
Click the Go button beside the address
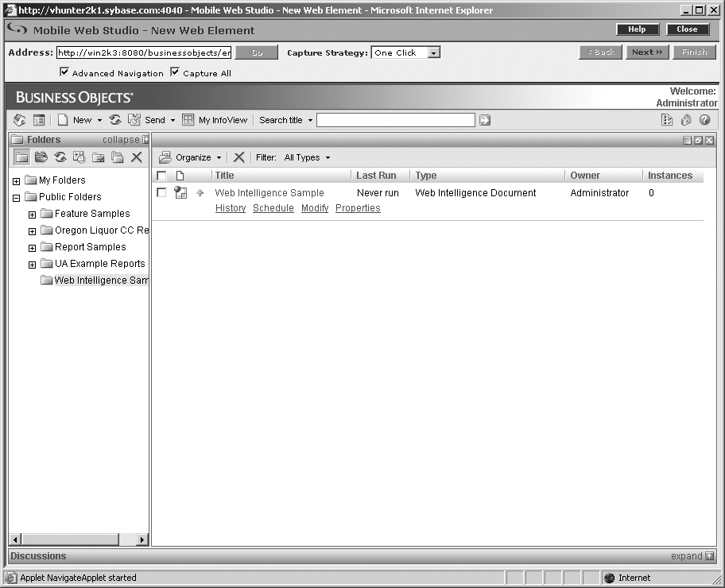pyautogui.click(x=257, y=52)
